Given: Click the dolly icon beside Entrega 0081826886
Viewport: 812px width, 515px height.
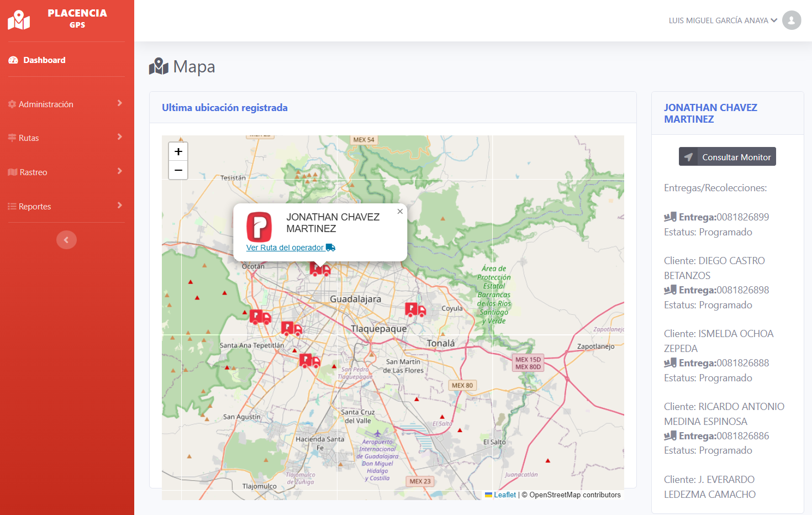Looking at the screenshot, I should [670, 435].
